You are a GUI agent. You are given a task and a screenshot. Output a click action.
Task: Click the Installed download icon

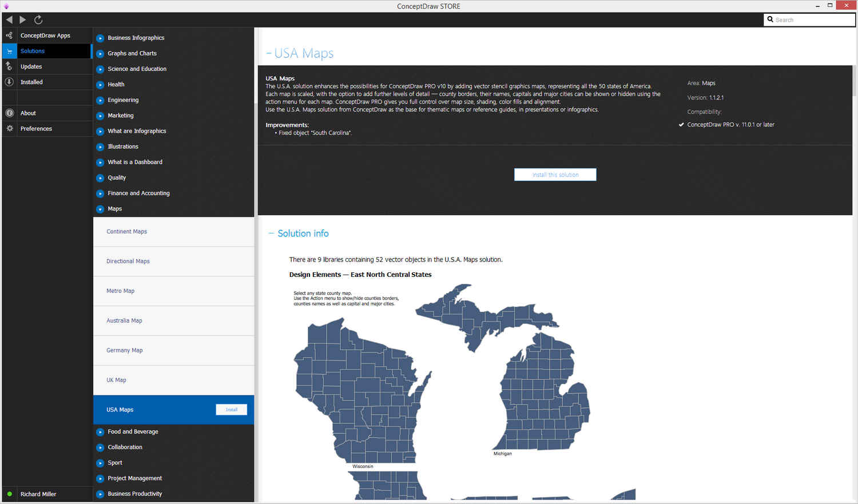[9, 82]
